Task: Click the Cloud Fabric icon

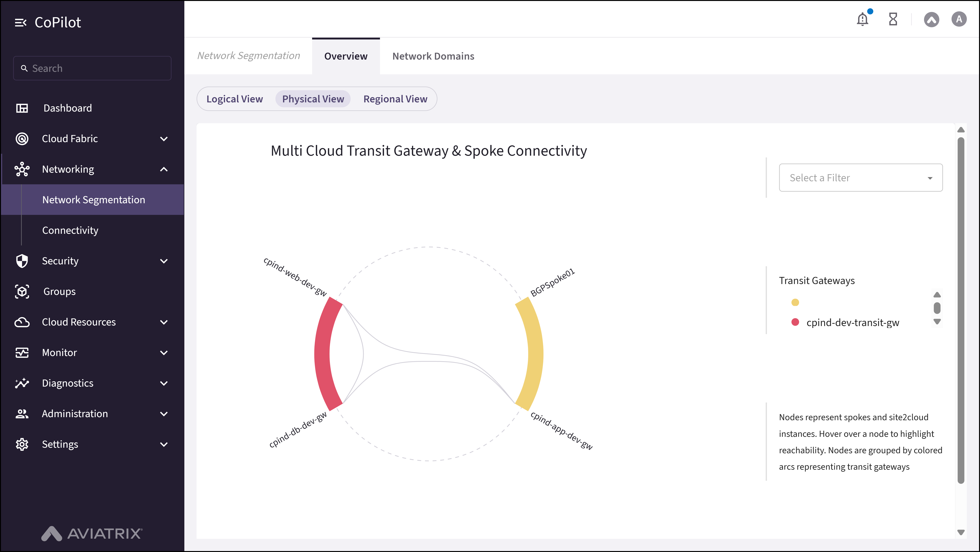Action: (22, 138)
